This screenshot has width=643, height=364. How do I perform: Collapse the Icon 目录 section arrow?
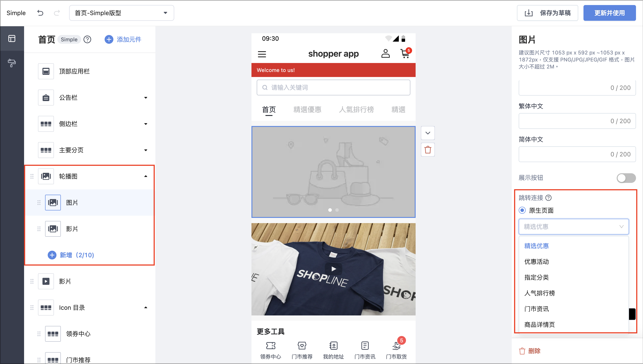(x=146, y=308)
